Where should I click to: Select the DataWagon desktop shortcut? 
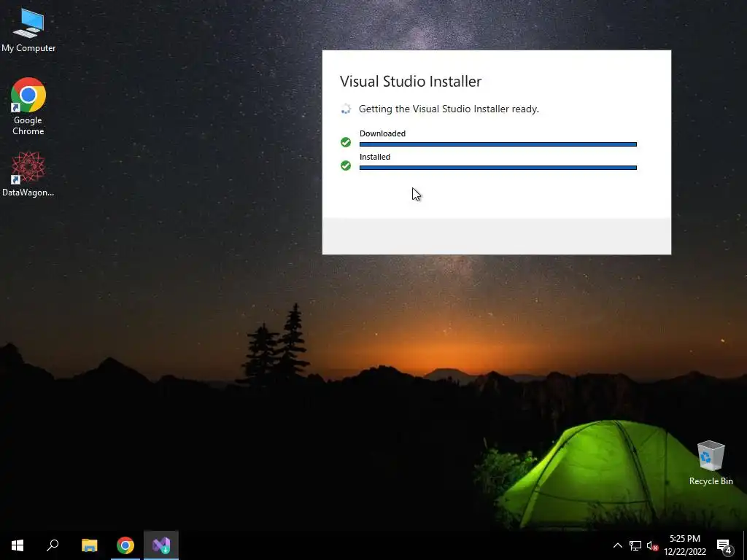28,174
